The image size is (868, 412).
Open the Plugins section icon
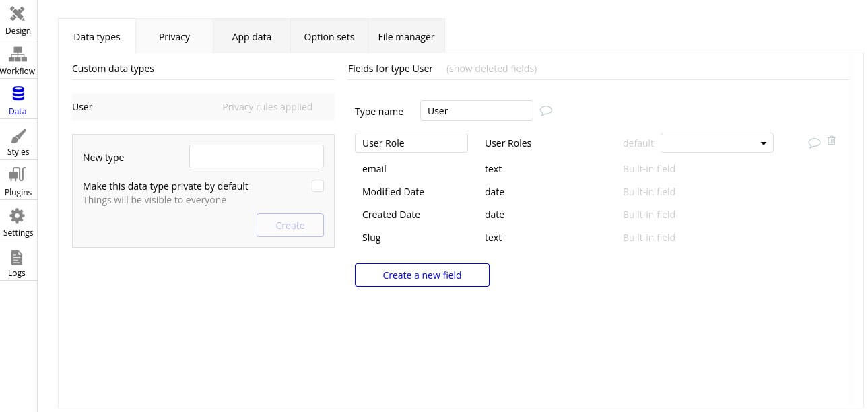pos(18,176)
